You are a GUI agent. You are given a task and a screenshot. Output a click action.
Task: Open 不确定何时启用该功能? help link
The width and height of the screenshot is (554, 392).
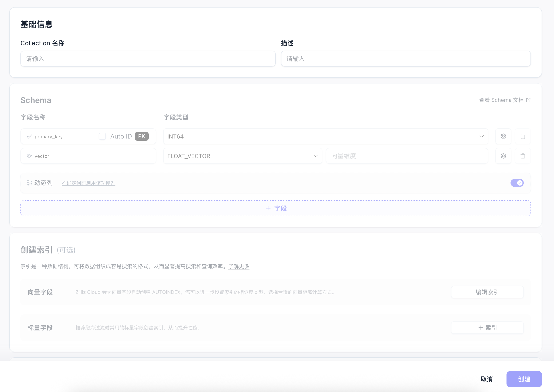coord(88,183)
